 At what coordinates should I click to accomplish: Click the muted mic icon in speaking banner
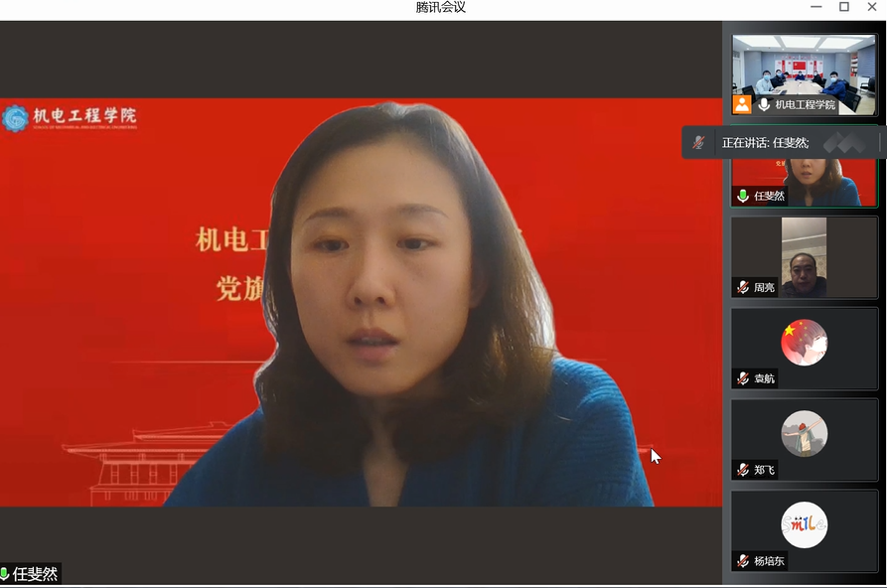(698, 143)
